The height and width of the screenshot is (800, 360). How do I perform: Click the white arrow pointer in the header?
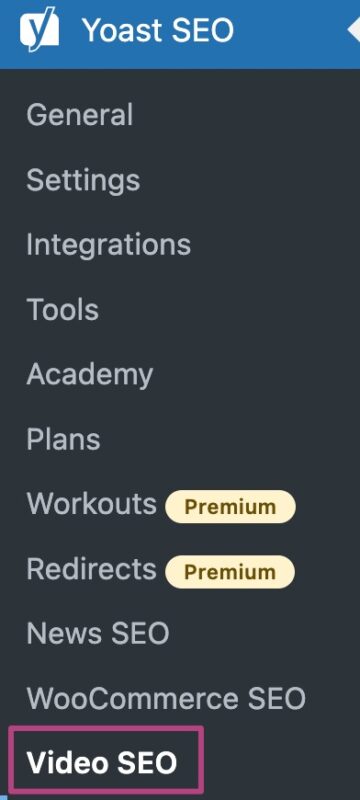coord(354,30)
